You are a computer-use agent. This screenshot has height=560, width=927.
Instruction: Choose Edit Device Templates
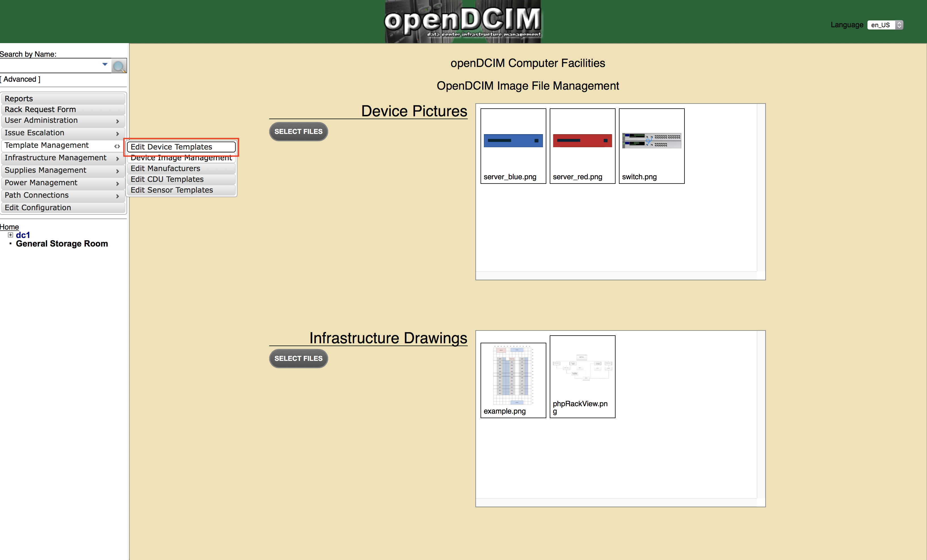181,147
